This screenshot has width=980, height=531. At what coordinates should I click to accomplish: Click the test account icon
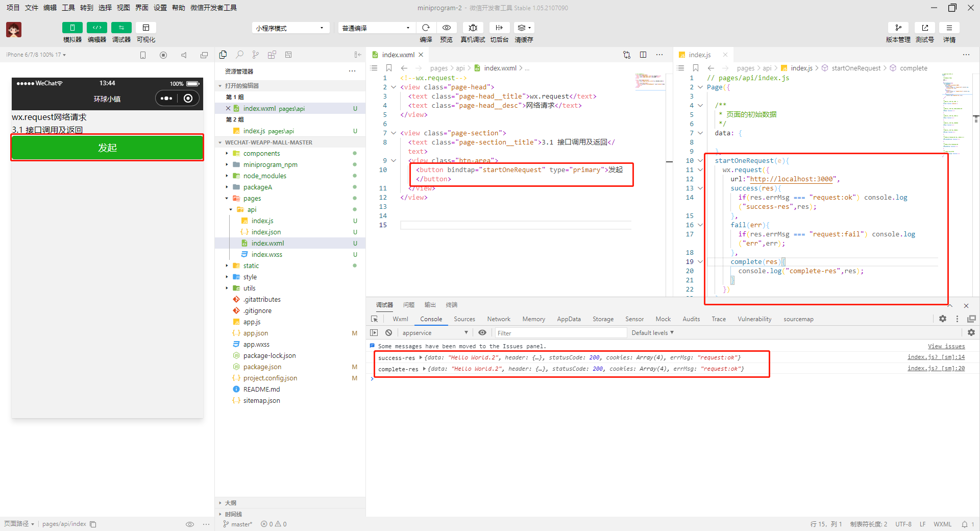point(925,28)
